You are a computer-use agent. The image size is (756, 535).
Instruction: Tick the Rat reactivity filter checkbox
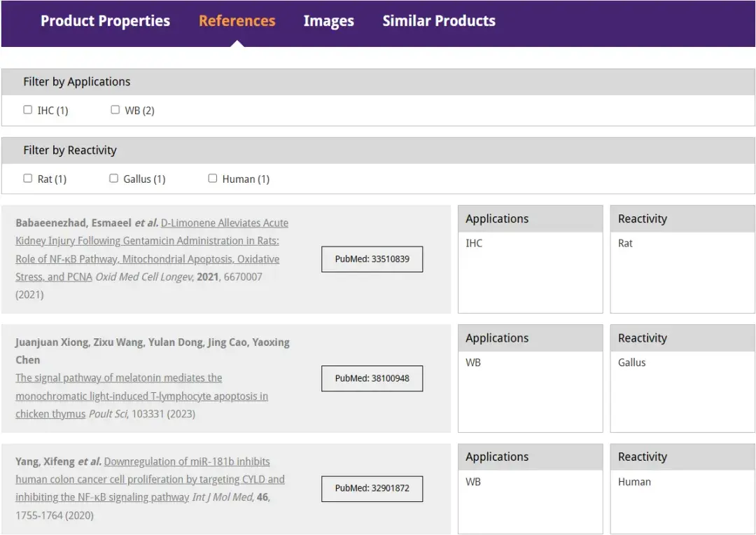(x=28, y=179)
